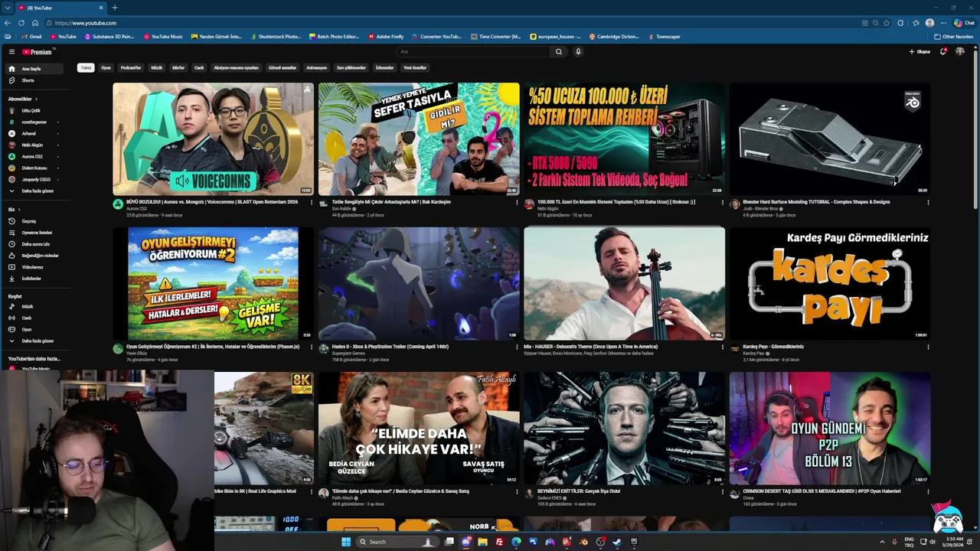The height and width of the screenshot is (551, 980).
Task: Open the browser tab list dropdown
Action: [x=8, y=8]
